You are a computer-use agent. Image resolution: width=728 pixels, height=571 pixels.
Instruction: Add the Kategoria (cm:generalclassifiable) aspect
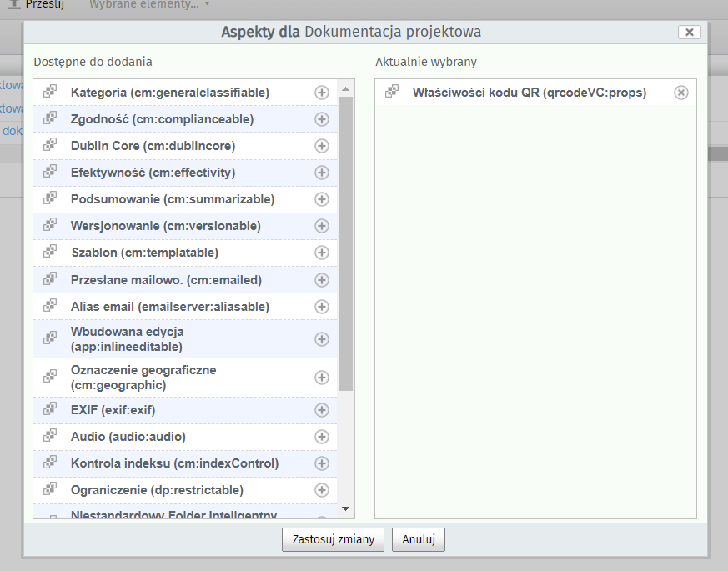pyautogui.click(x=321, y=93)
